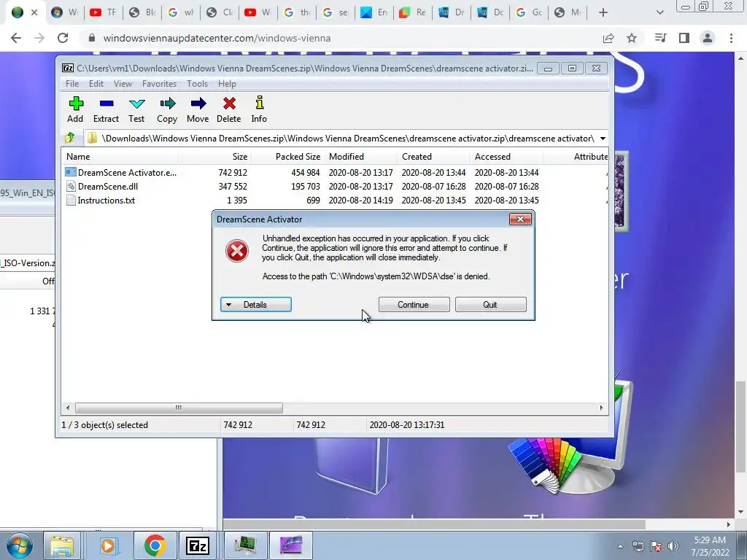Open the Edit menu in 7-Zip
The width and height of the screenshot is (747, 560).
[96, 84]
